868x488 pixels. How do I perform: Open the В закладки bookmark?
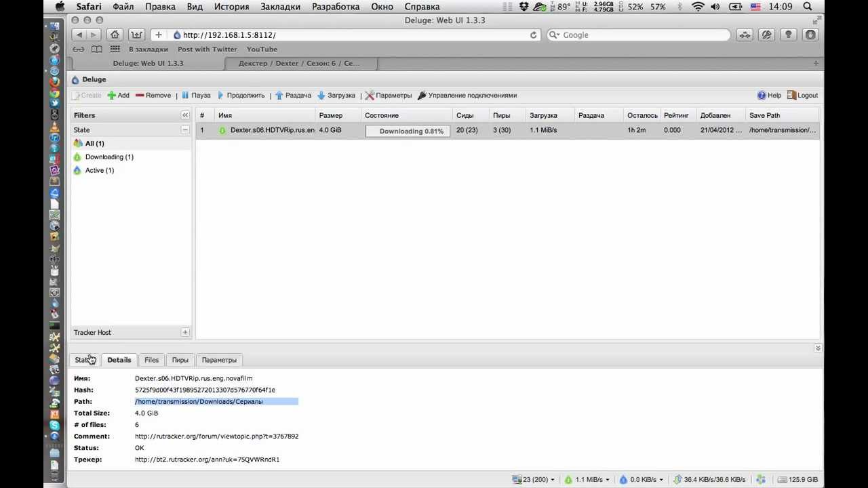(x=149, y=49)
